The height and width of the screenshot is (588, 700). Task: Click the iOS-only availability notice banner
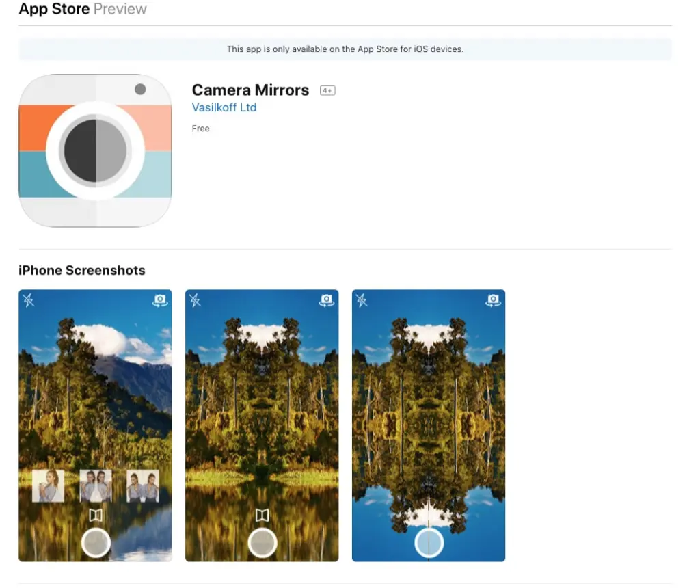coord(345,49)
